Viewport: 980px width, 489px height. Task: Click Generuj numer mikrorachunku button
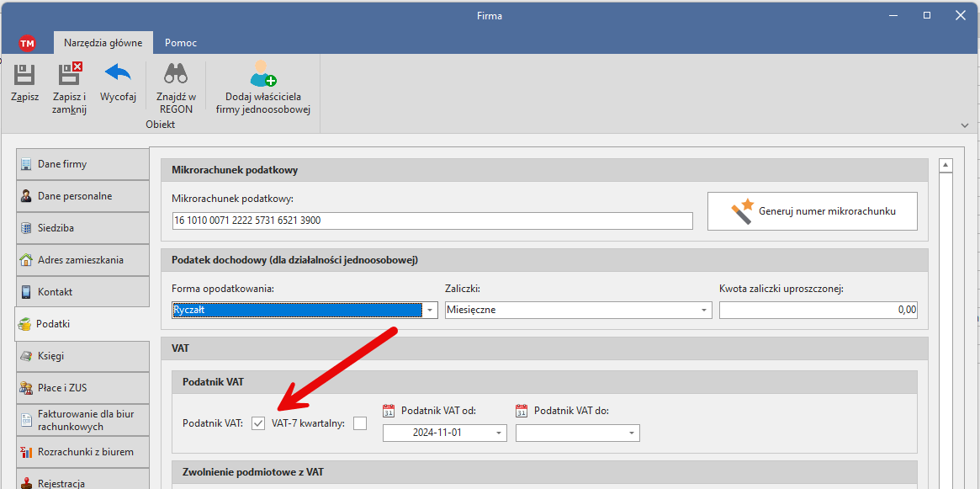coord(812,211)
